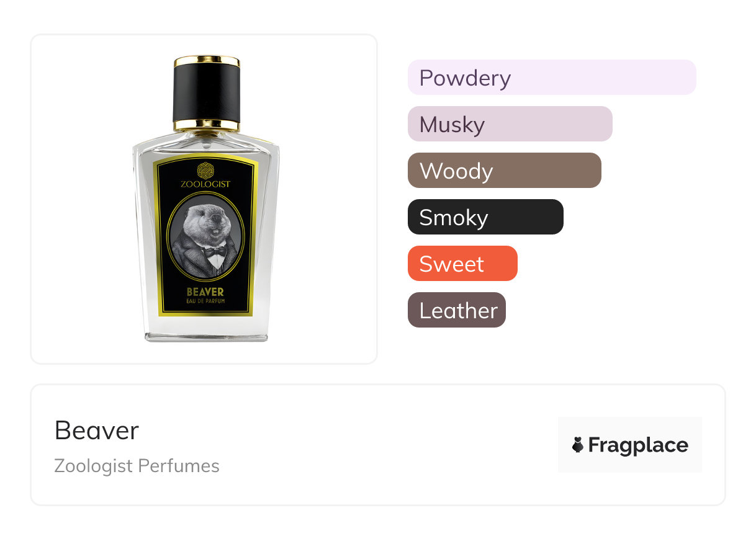
Task: Select the Musky accord bar
Action: tap(510, 124)
